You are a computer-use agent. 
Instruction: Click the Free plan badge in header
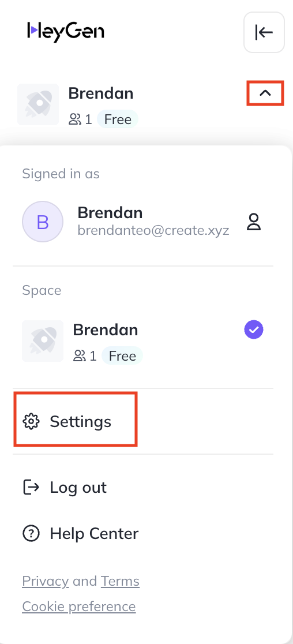point(118,119)
